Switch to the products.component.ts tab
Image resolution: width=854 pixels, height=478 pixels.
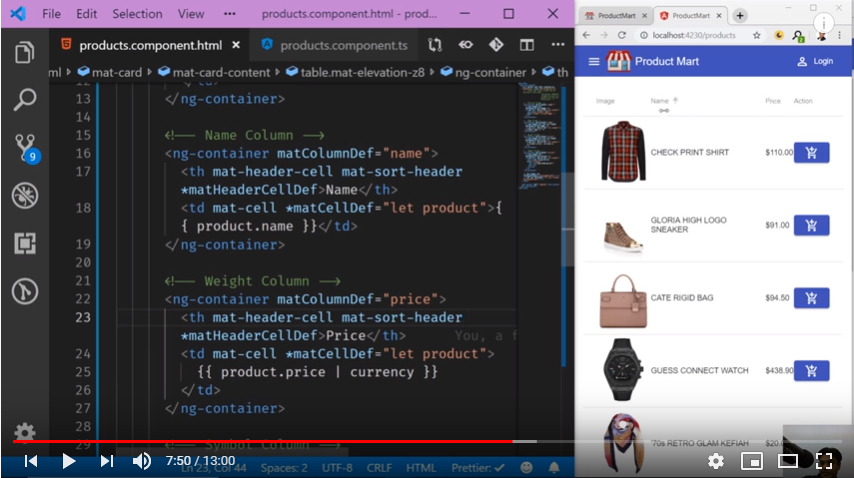(334, 46)
